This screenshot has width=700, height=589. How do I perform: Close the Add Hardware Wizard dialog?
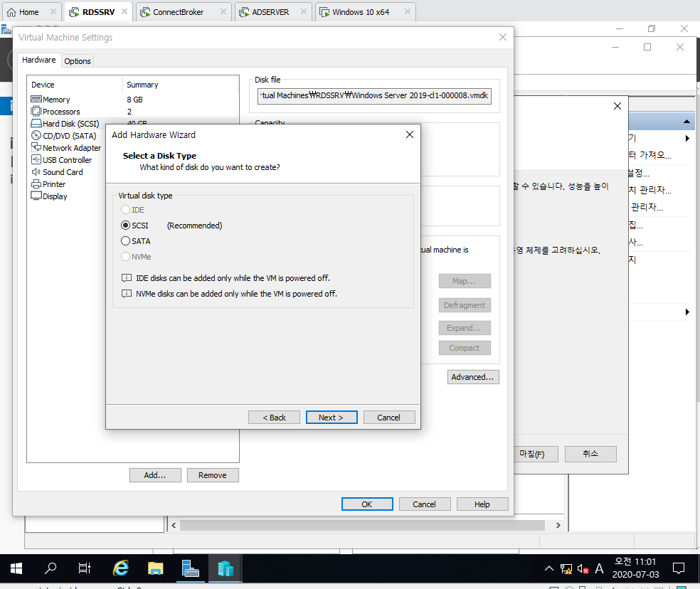(x=409, y=134)
